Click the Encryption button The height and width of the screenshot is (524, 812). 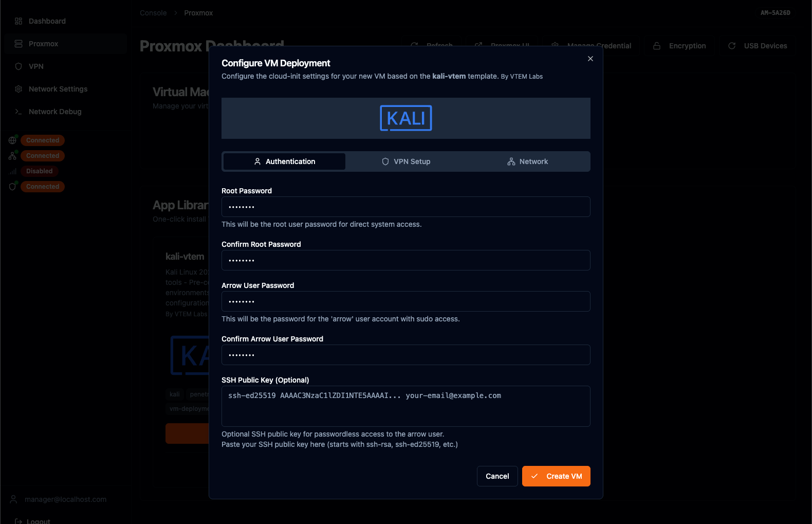679,46
